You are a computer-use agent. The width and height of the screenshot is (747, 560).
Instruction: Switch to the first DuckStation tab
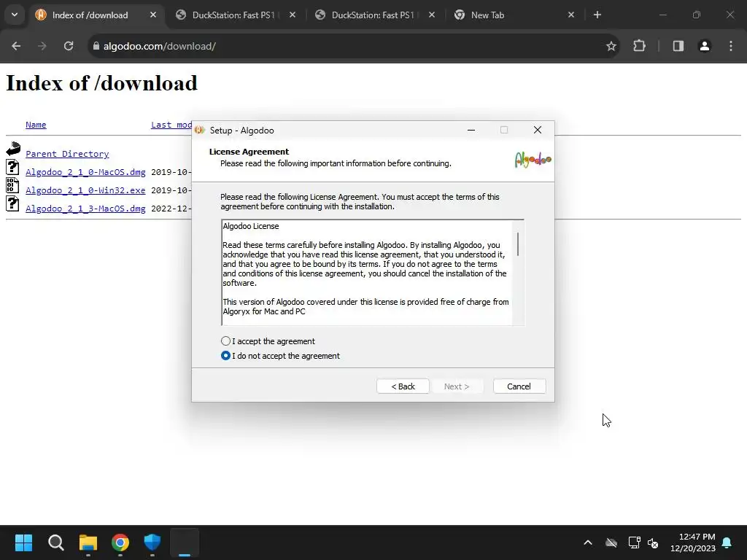point(233,15)
